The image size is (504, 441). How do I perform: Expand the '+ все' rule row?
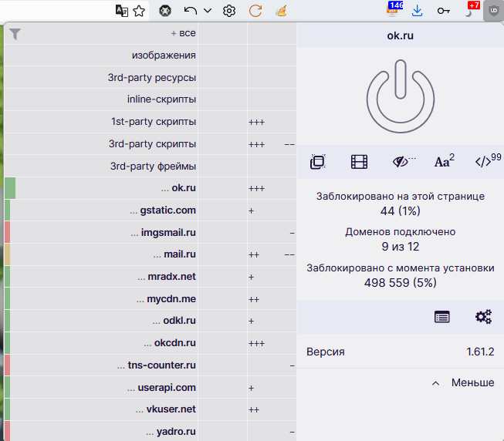101,33
